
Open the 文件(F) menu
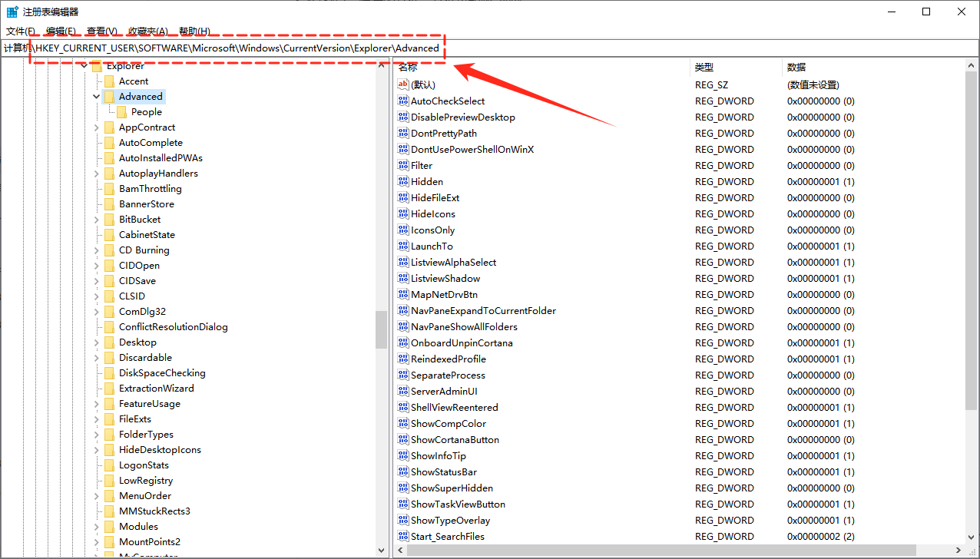[x=21, y=31]
